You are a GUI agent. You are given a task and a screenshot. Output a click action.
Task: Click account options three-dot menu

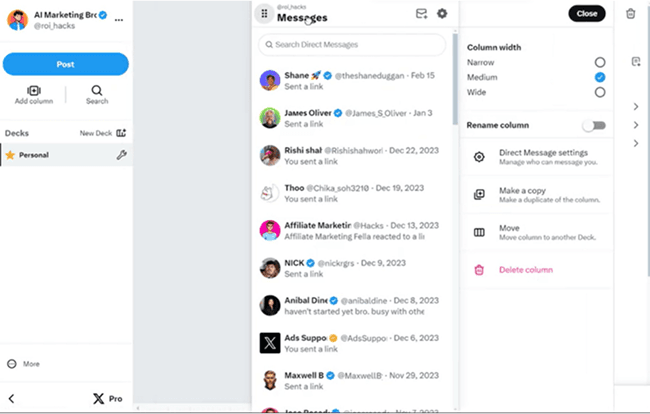(x=119, y=20)
